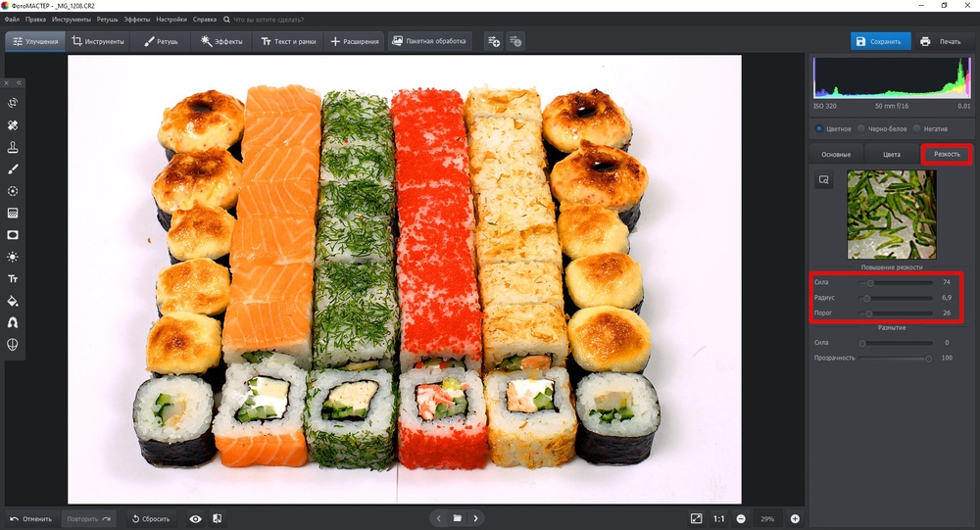The height and width of the screenshot is (530, 980).
Task: Open Пакетная обработка
Action: tap(429, 41)
